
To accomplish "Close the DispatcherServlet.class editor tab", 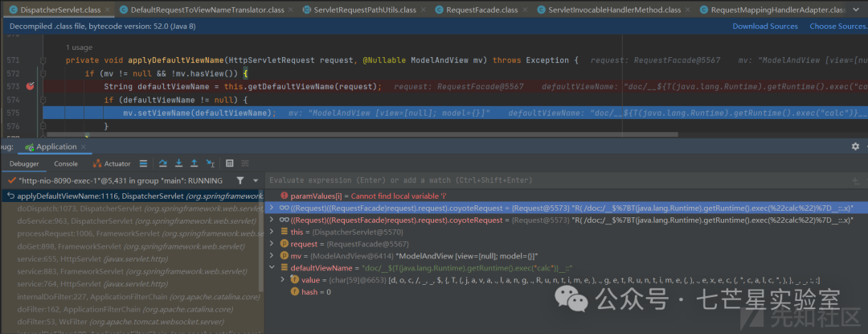I will click(106, 10).
